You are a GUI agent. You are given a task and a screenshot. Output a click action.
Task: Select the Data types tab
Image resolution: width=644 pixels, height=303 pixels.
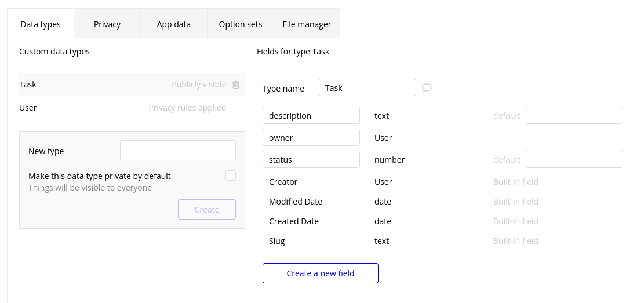click(41, 24)
